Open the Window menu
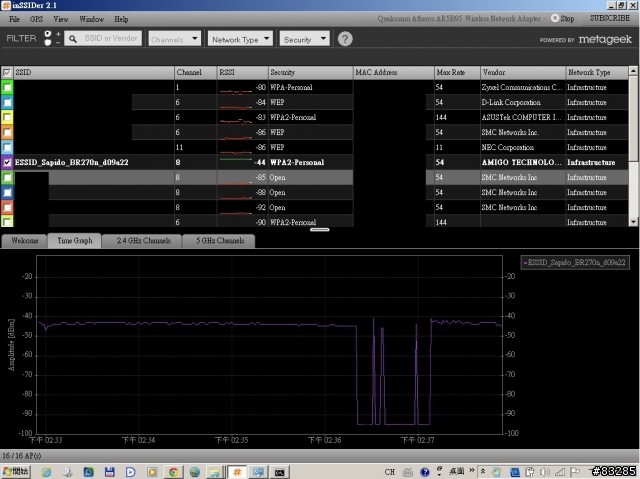640x479 pixels. click(91, 19)
